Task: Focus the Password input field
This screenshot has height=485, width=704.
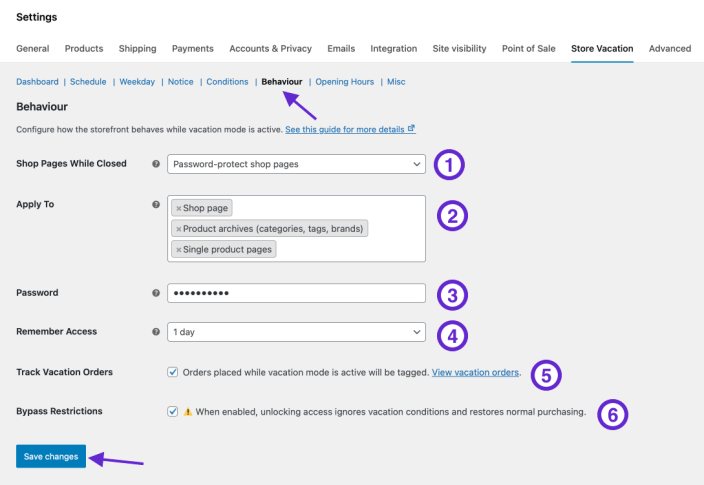Action: pos(296,294)
